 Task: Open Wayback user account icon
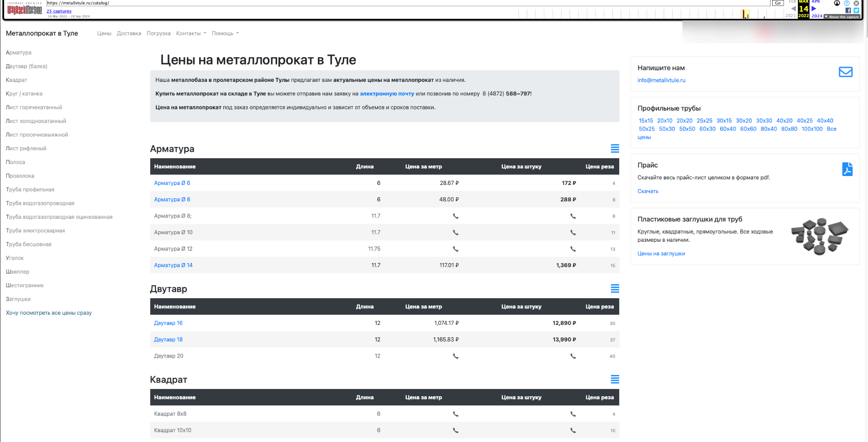(837, 3)
